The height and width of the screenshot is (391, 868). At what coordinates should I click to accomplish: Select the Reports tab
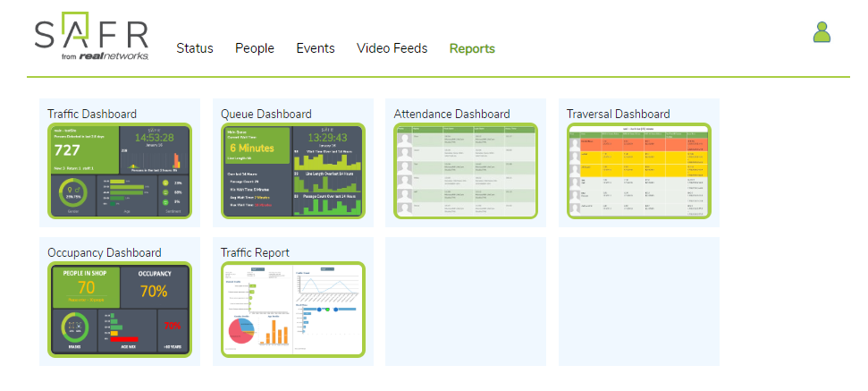(x=472, y=48)
